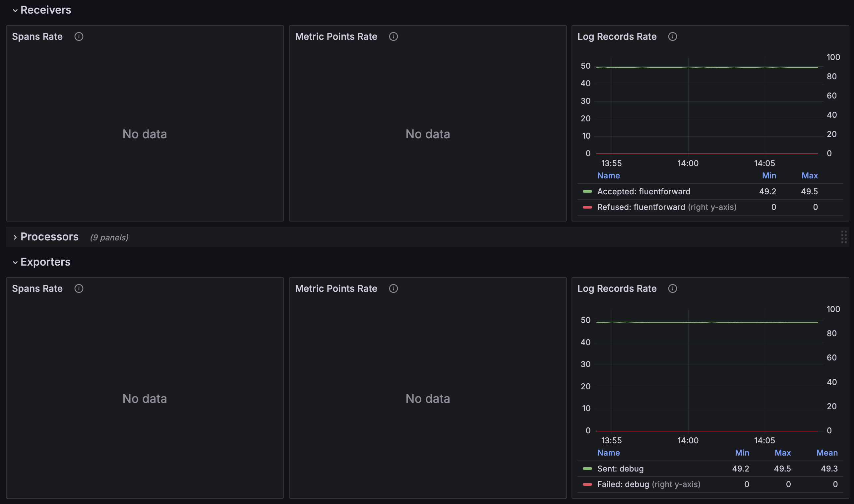Image resolution: width=854 pixels, height=504 pixels.
Task: Toggle Refused: fluentforward series in legend
Action: click(641, 207)
